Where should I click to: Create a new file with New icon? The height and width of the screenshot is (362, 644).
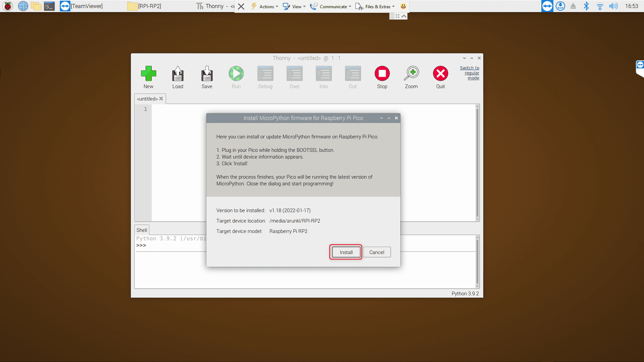[x=149, y=74]
